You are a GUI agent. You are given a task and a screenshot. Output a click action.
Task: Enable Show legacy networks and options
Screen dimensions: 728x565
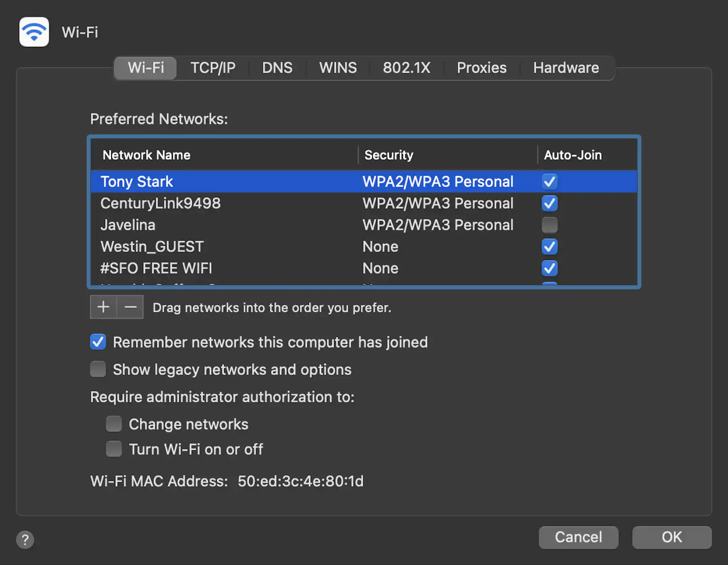[x=98, y=369]
